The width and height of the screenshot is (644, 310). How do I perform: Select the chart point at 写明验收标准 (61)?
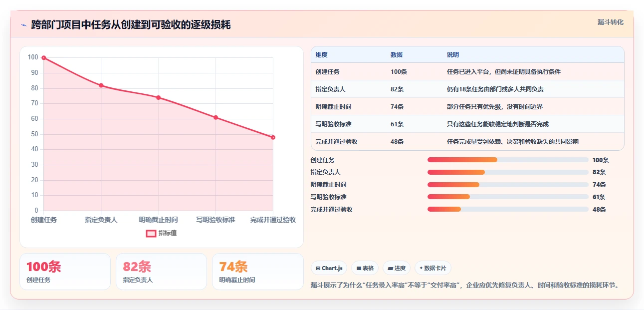pyautogui.click(x=215, y=117)
